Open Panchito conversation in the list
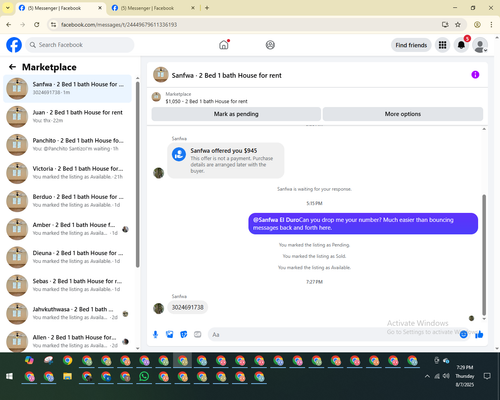500x400 pixels. pos(67,145)
